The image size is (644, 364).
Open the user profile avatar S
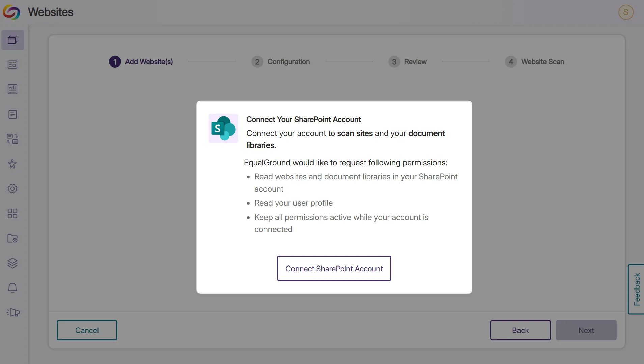coord(626,12)
